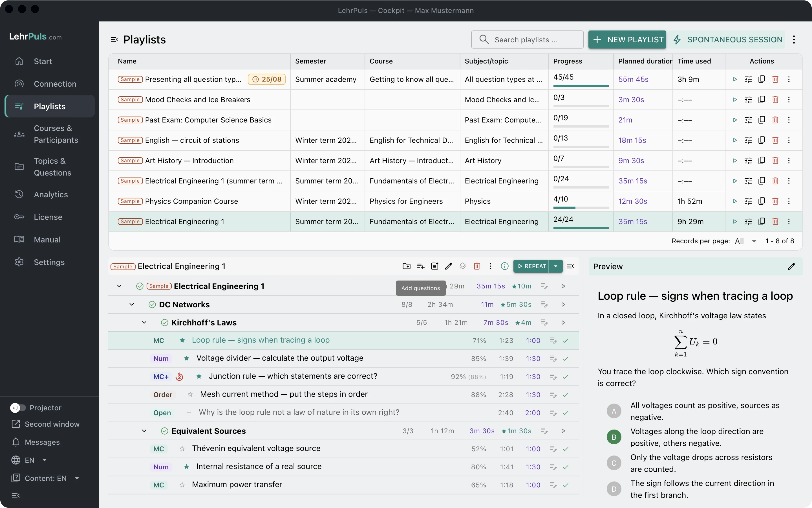Open Second window link in sidebar
This screenshot has height=508, width=812.
pyautogui.click(x=46, y=424)
